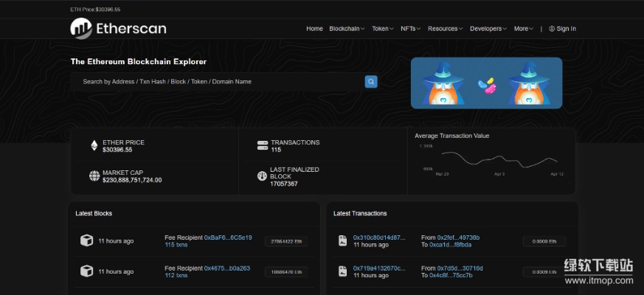The image size is (644, 295).
Task: Click the document icon of transaction 0x719a4132670c
Action: (342, 271)
